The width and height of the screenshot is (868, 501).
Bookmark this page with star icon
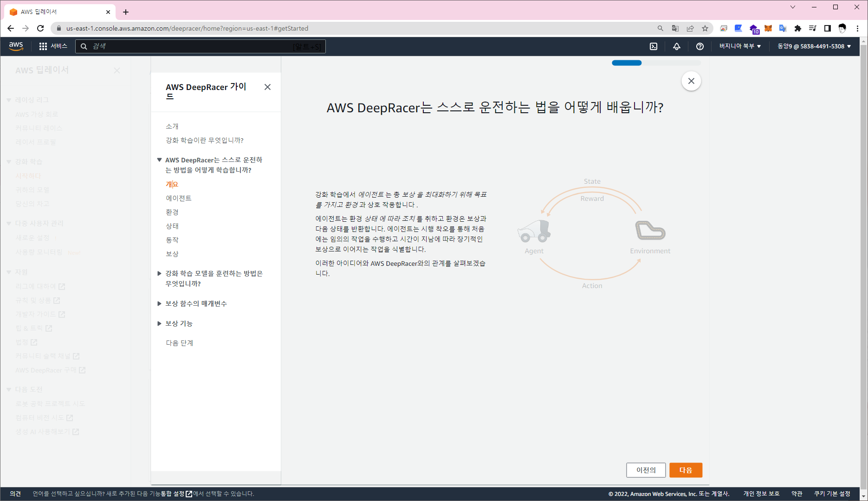[705, 28]
